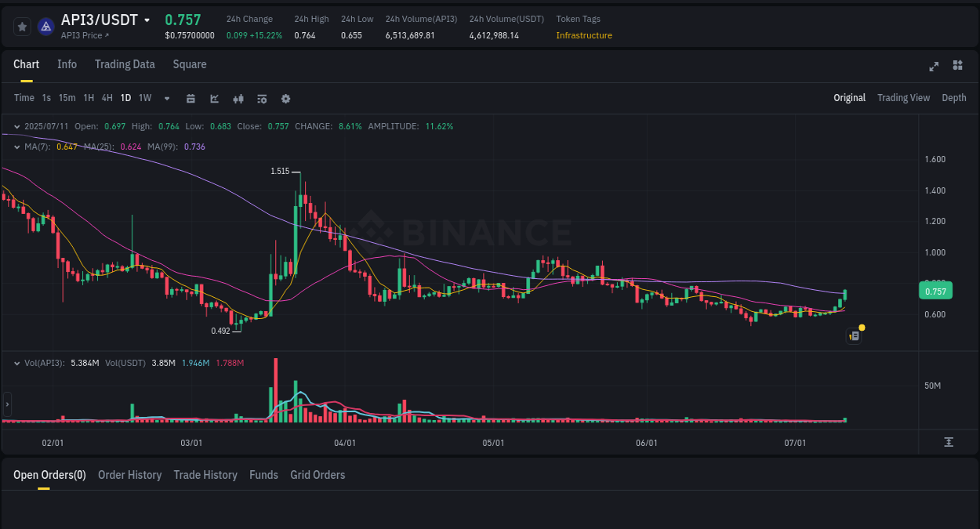The height and width of the screenshot is (529, 980).
Task: Click the green 0.757 price label
Action: coord(935,290)
